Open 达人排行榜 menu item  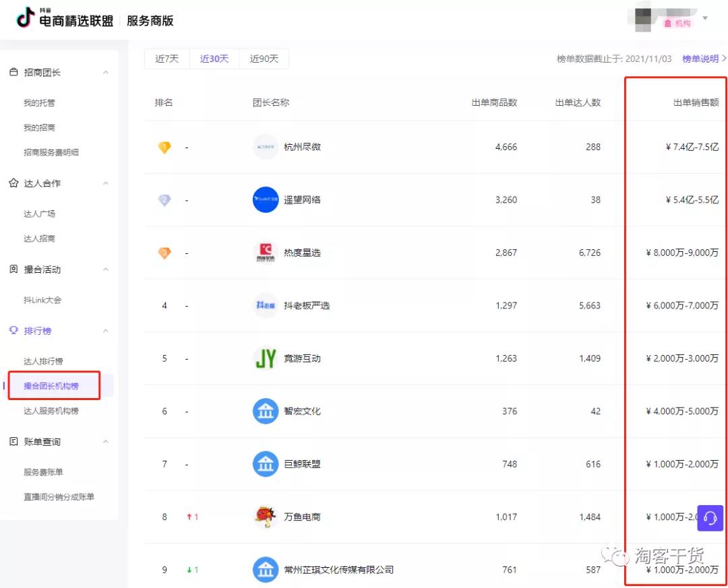click(x=43, y=361)
